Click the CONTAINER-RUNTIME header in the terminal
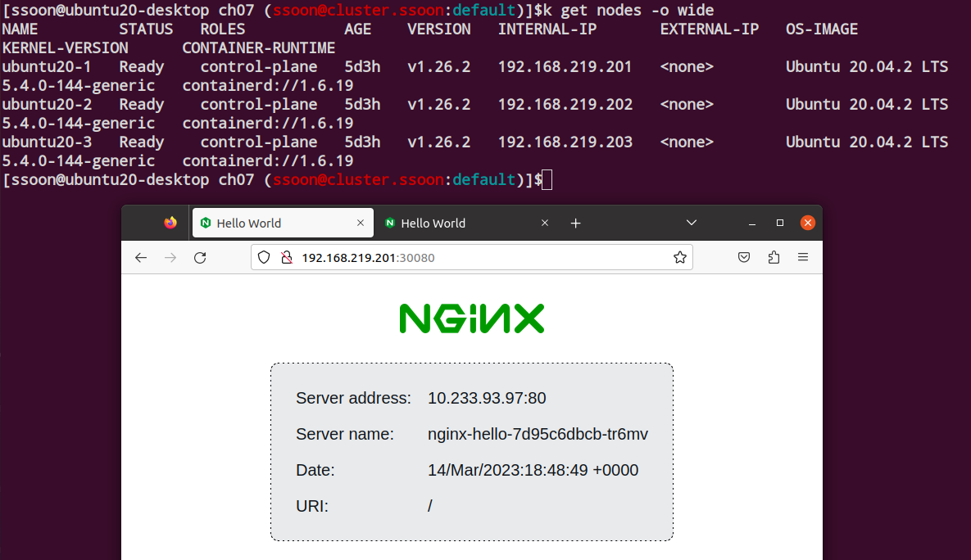The image size is (971, 560). [258, 48]
